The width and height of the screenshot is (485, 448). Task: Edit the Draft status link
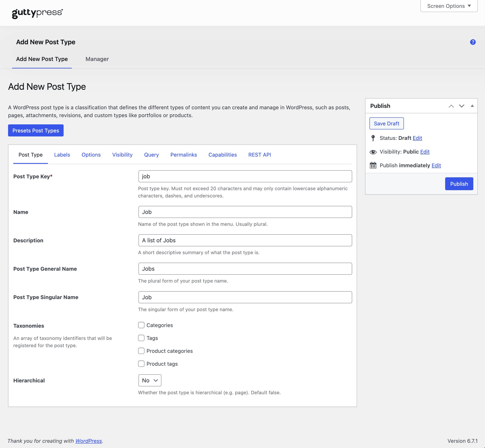click(x=417, y=138)
